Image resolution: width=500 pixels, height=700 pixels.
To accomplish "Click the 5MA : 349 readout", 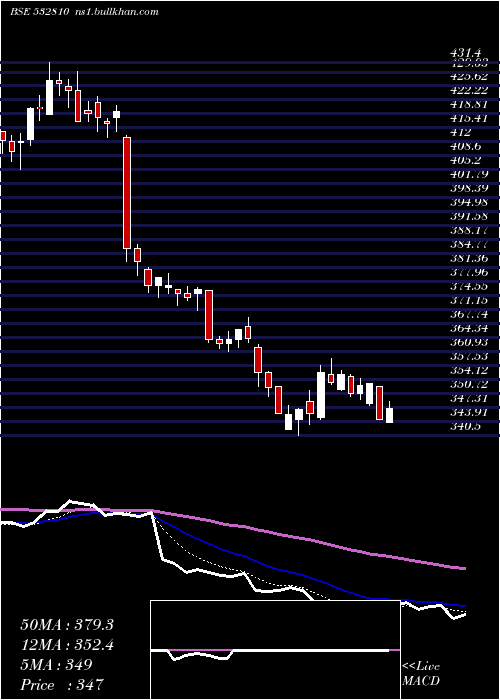I will coord(56,665).
